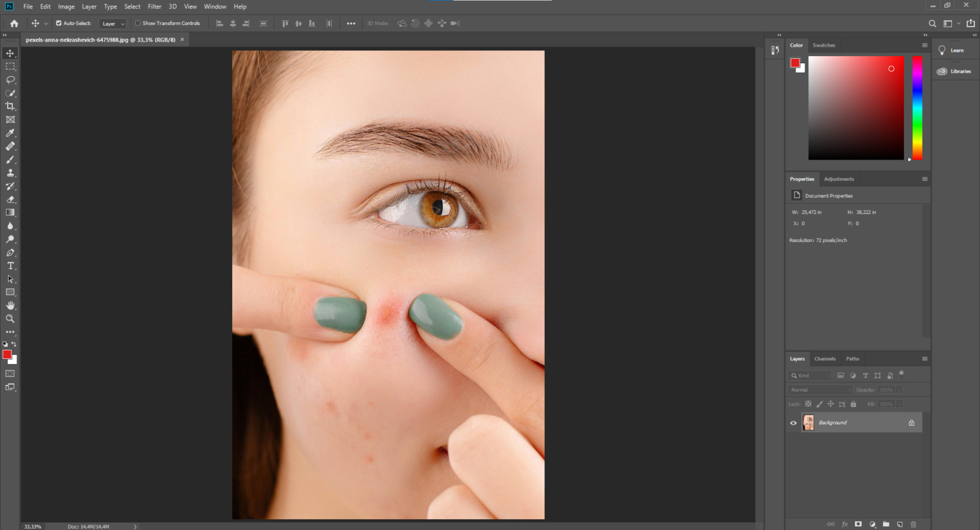Select the Eyedropper tool
The width and height of the screenshot is (980, 530).
10,133
